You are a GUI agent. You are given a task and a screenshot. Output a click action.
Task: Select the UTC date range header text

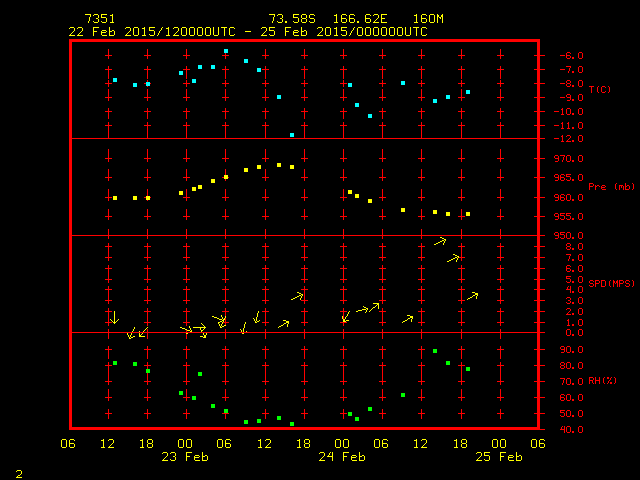tap(248, 32)
